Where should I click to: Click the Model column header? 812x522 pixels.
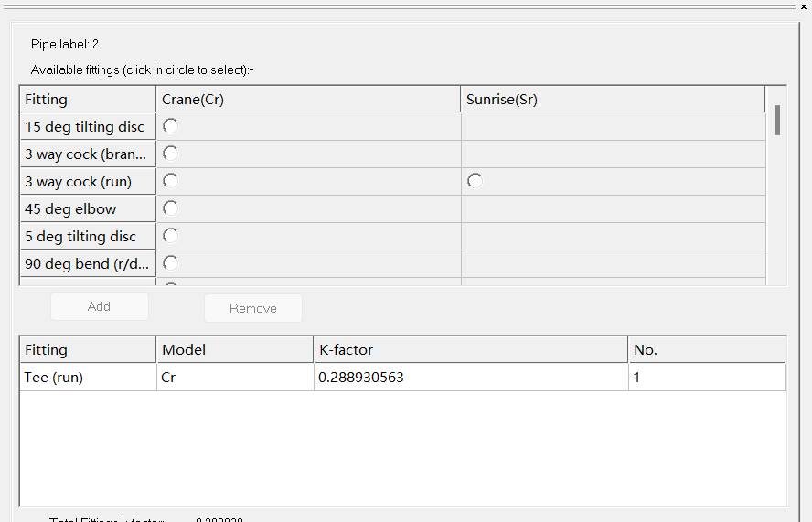pos(234,349)
